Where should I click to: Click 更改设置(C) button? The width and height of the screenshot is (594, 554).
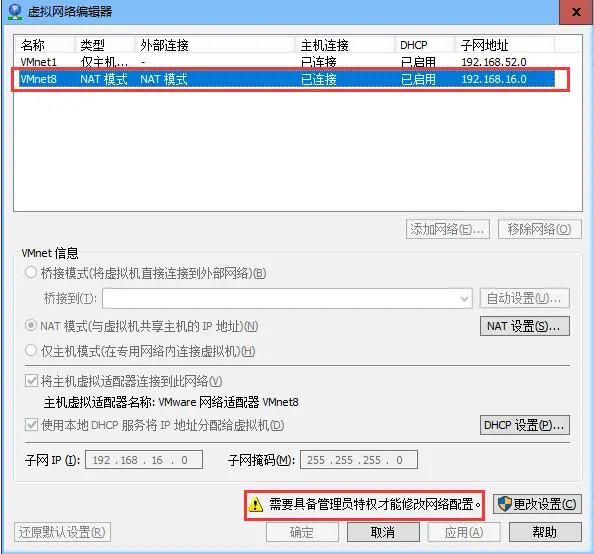537,504
